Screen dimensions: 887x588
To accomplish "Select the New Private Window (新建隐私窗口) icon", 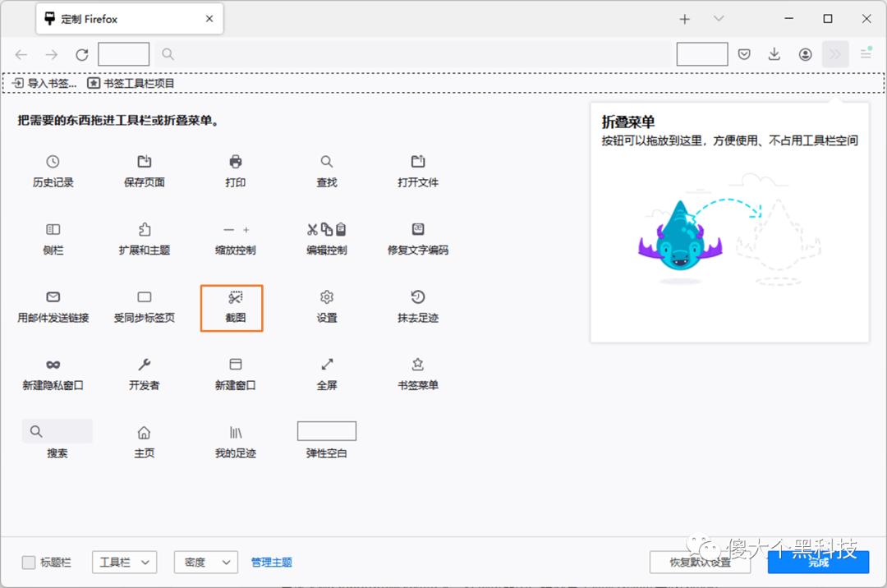I will [x=52, y=372].
